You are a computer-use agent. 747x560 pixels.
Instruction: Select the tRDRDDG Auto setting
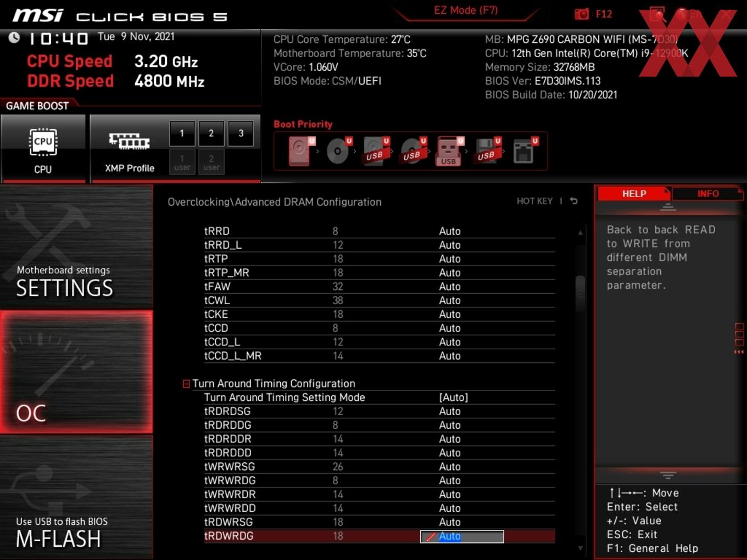click(450, 425)
